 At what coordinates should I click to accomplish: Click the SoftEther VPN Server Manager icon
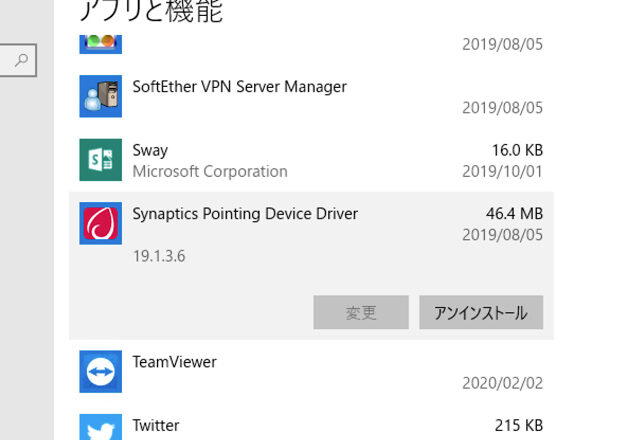tap(100, 97)
